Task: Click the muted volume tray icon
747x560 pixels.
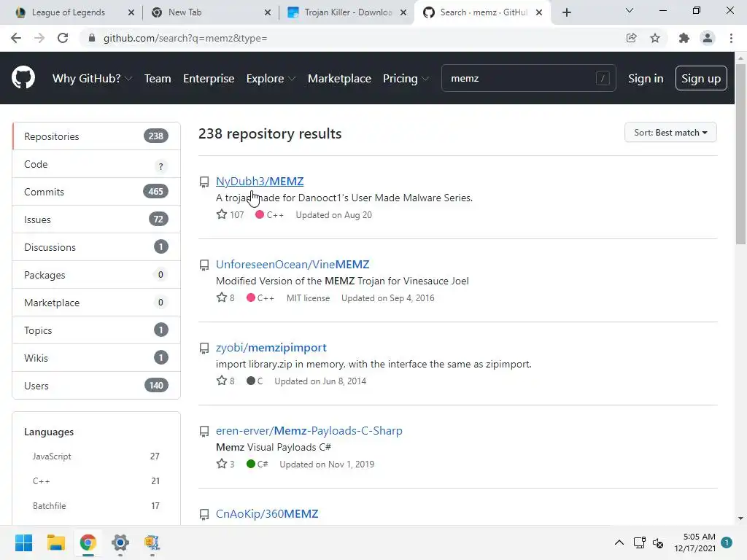Action: tap(658, 542)
